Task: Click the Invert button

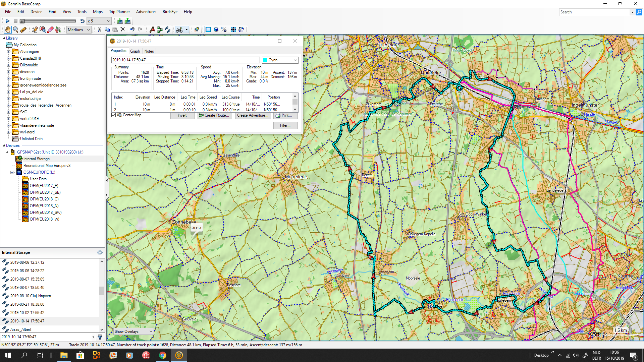Action: 182,115
